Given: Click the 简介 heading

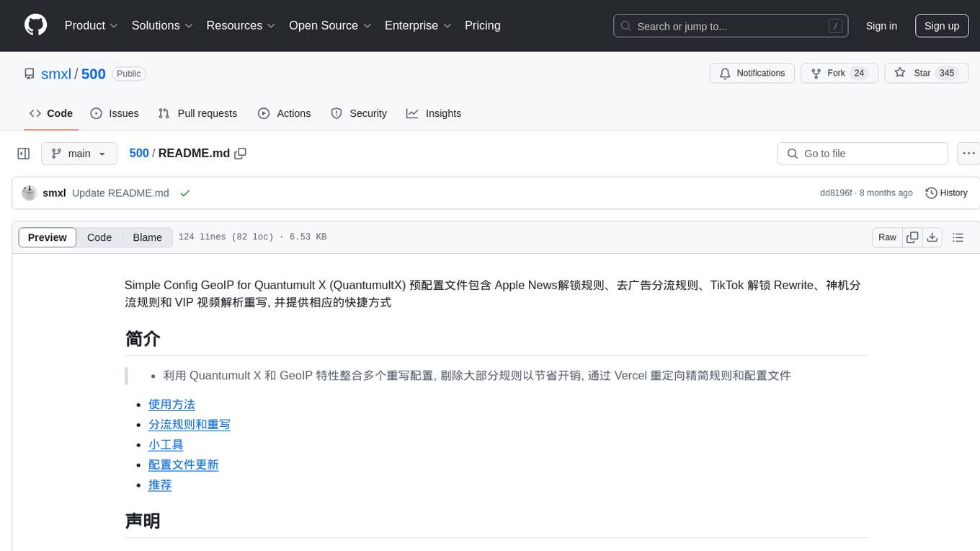Looking at the screenshot, I should point(143,339).
